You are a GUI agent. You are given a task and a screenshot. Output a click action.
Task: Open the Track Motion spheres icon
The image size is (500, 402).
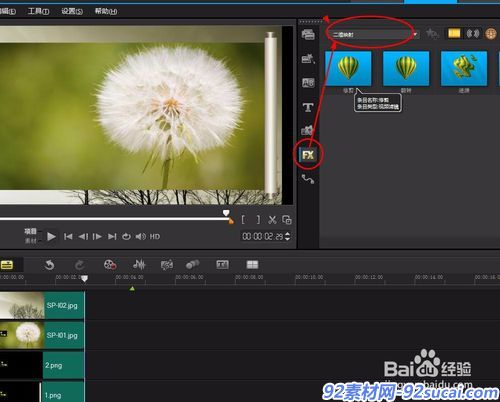pos(192,265)
